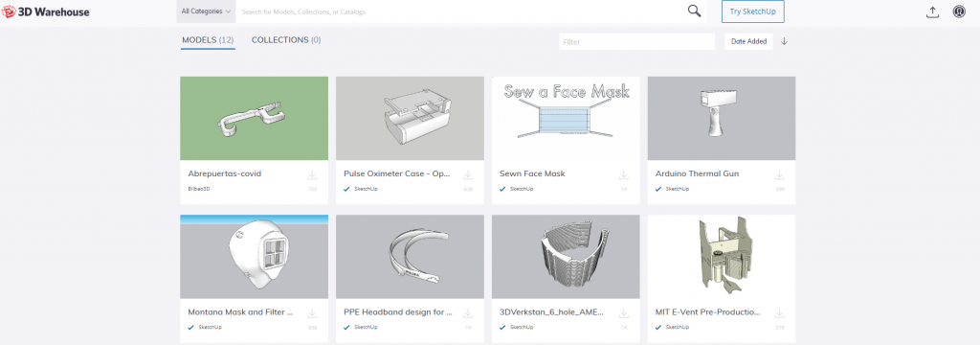
Task: Click verified checkmark on Sewn Face Mask card
Action: [x=502, y=189]
